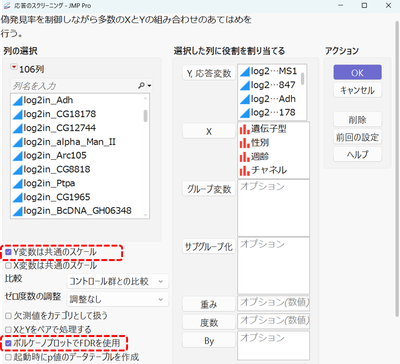Enable X変数は共通のスケール checkbox

(8, 266)
